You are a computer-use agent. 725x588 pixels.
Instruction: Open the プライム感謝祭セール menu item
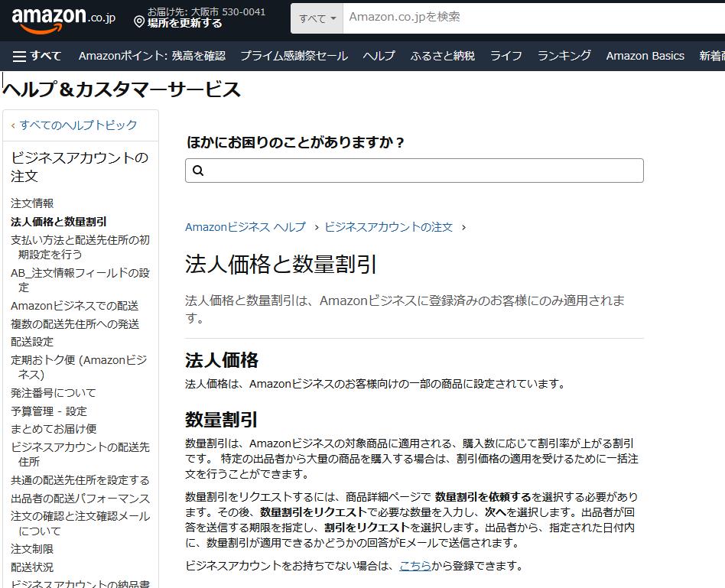(293, 55)
